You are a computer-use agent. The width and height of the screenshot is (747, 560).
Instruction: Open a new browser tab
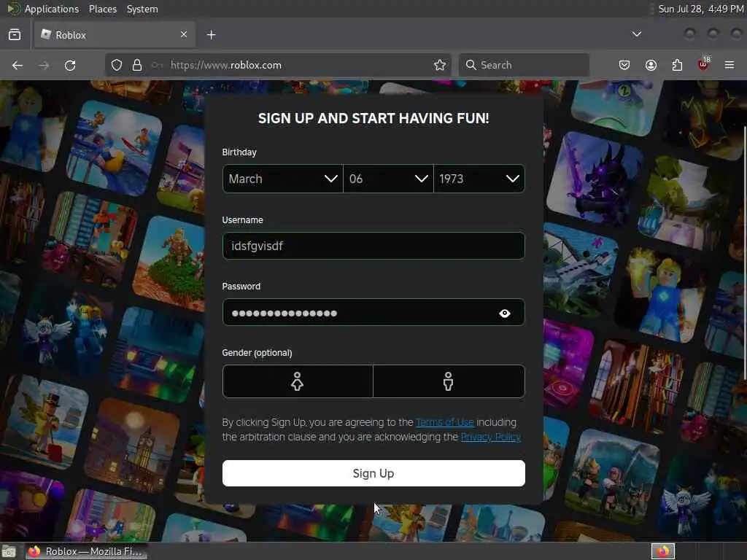click(x=211, y=35)
